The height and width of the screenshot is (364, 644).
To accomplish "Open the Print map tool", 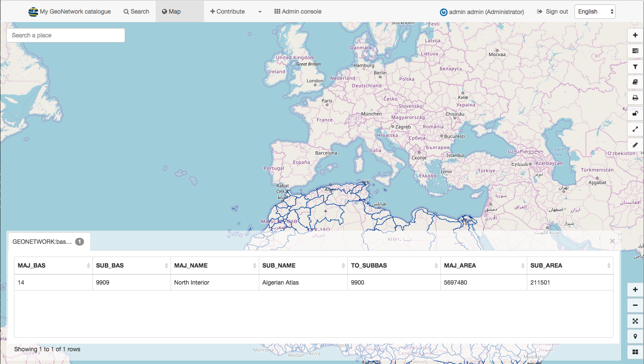I will click(x=635, y=98).
